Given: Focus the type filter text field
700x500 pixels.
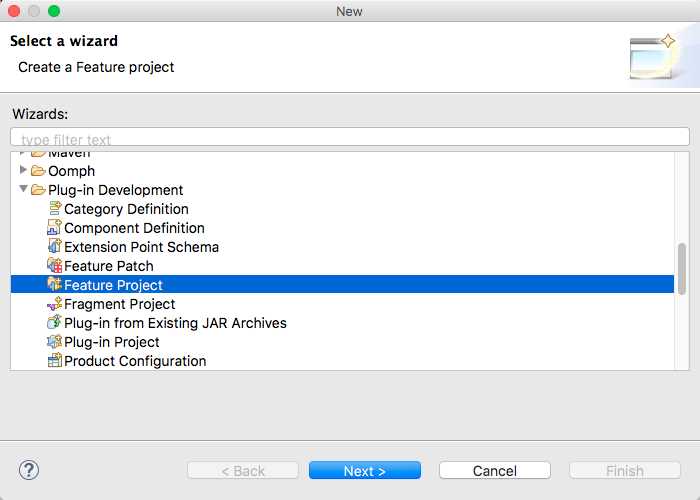Looking at the screenshot, I should pyautogui.click(x=350, y=137).
